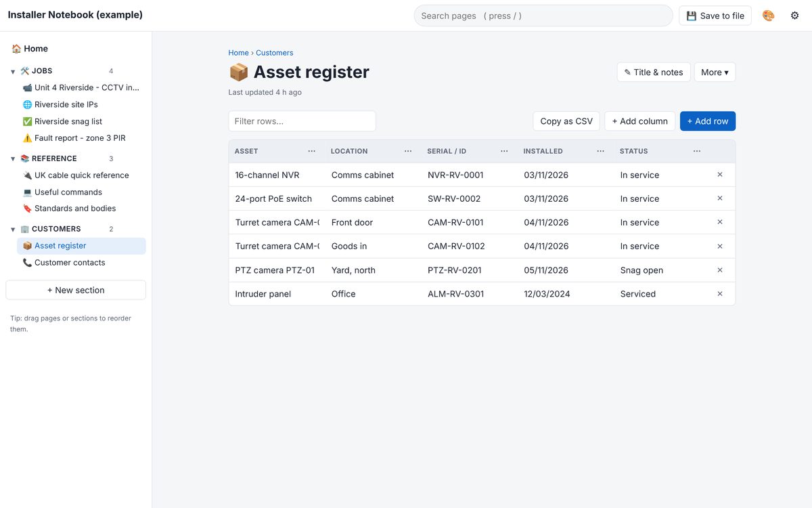The height and width of the screenshot is (508, 812).
Task: Click the Snag open status cell
Action: [x=662, y=270]
